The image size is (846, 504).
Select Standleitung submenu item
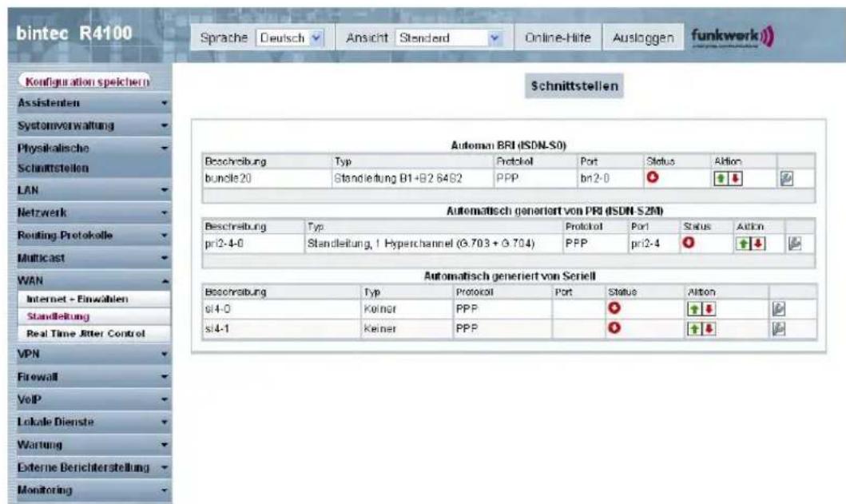(94, 316)
